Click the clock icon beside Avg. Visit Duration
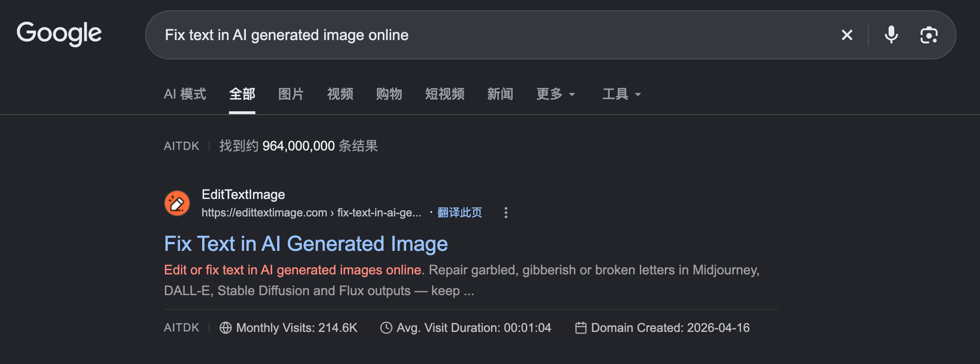980x364 pixels. pyautogui.click(x=386, y=328)
